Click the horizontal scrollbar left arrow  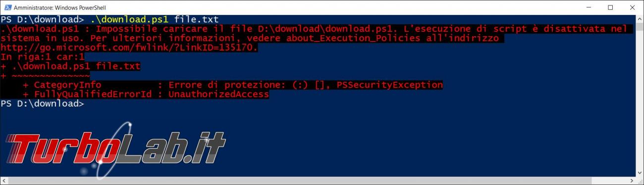[x=4, y=181]
